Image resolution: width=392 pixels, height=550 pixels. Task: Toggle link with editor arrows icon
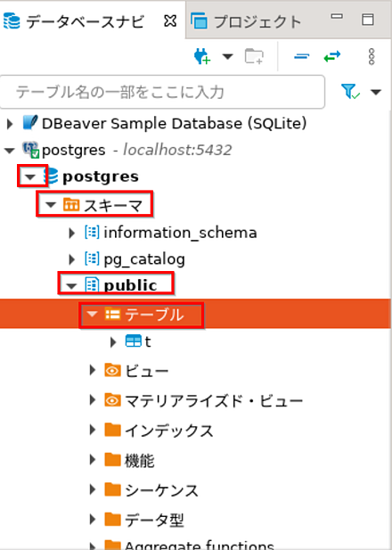pos(332,56)
